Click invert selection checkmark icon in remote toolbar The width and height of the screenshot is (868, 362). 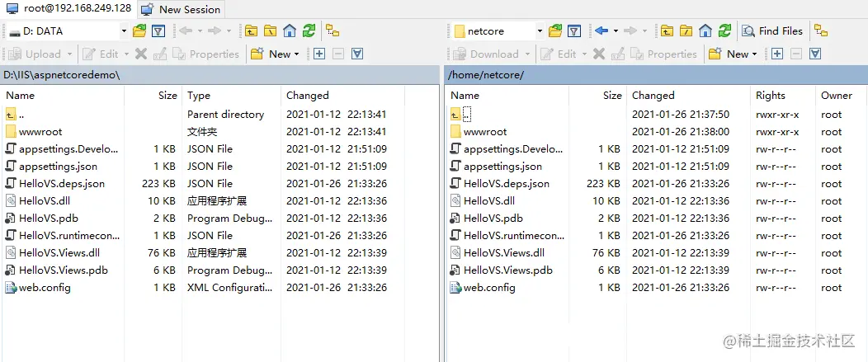point(815,54)
